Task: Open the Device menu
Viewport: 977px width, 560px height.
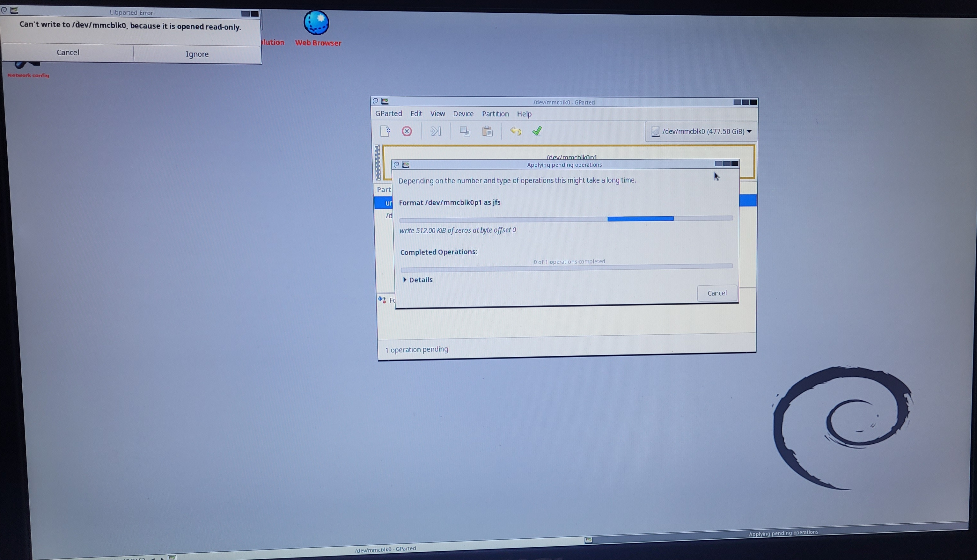Action: click(x=463, y=114)
